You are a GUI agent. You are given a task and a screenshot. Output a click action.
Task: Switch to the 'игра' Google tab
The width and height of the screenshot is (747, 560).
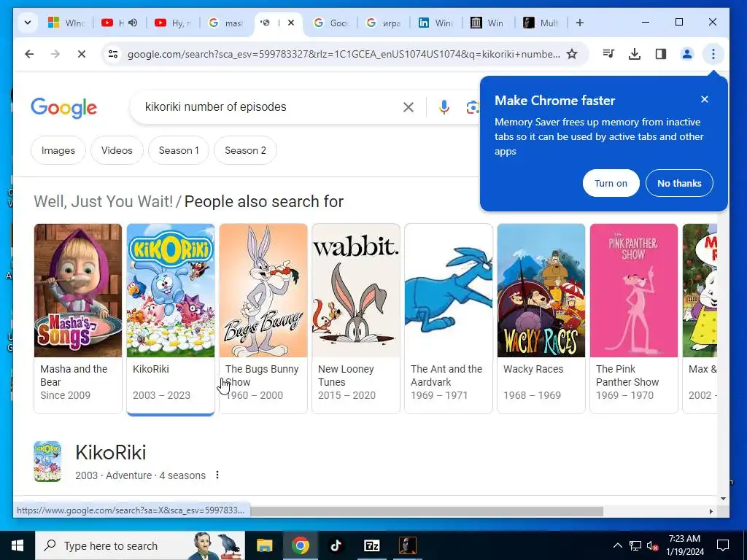pos(384,23)
